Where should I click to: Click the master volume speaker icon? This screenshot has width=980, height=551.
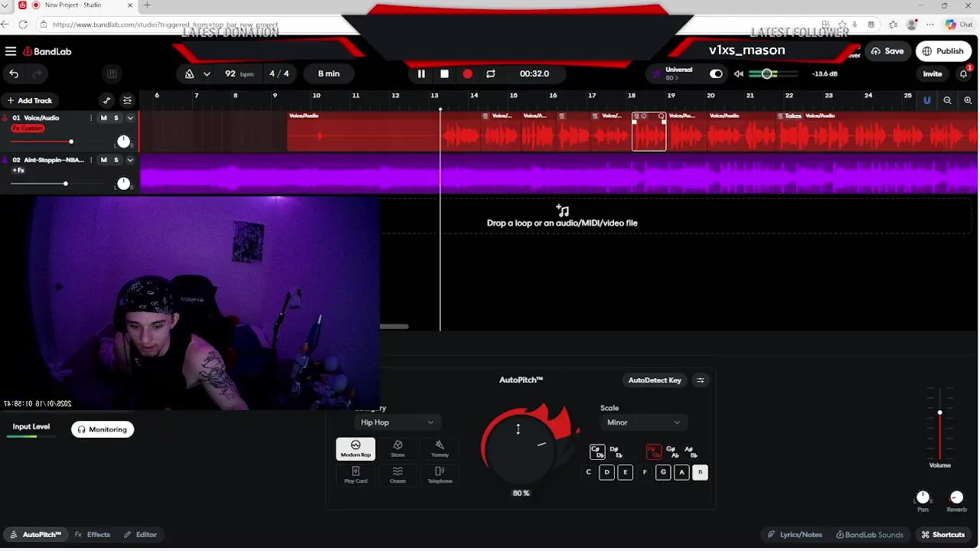738,73
